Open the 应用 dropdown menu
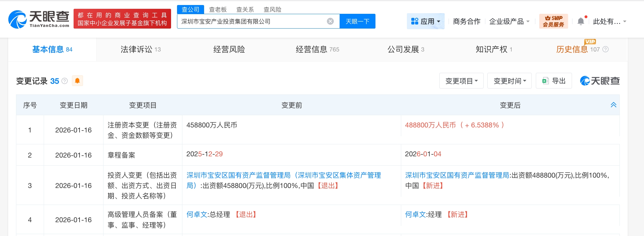The image size is (644, 236). pos(425,21)
